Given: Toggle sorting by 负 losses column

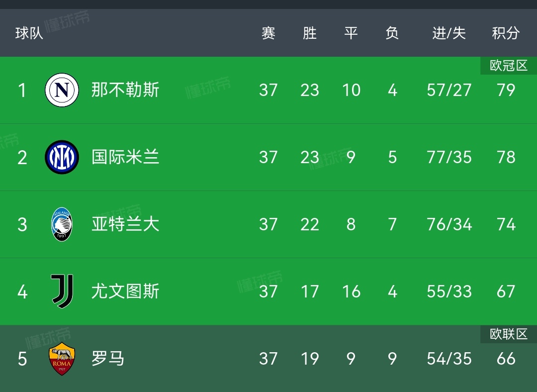Looking at the screenshot, I should pos(392,33).
